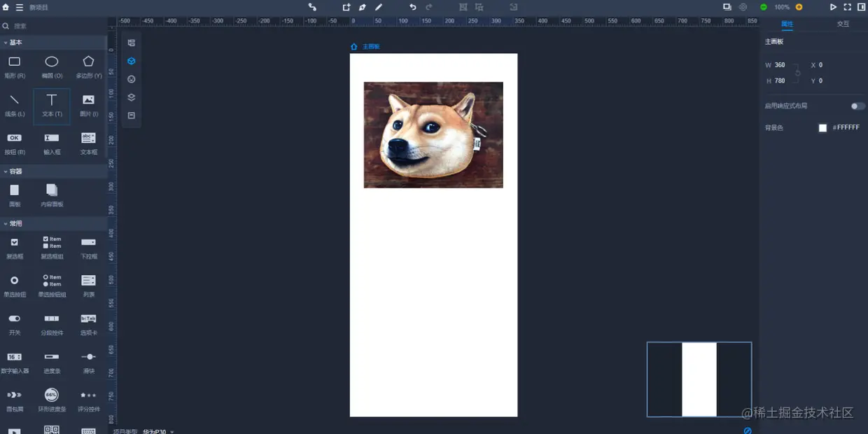Viewport: 868px width, 434px height.
Task: Pick the progress bar widget
Action: coord(52,361)
